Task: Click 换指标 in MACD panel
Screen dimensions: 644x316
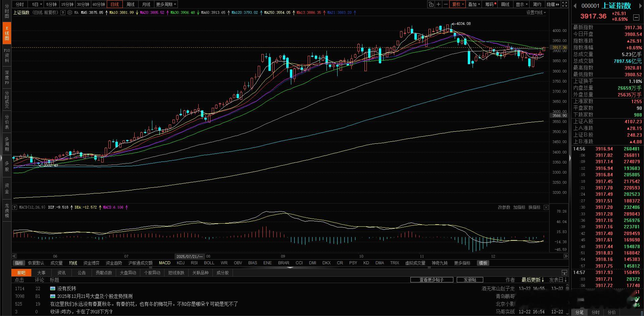Action: 534,207
